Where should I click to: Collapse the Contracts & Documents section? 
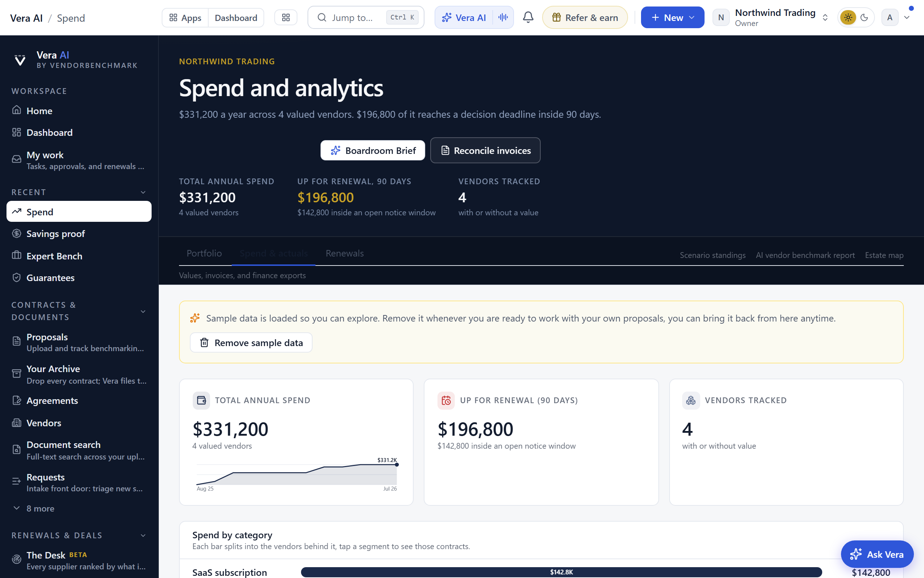143,311
